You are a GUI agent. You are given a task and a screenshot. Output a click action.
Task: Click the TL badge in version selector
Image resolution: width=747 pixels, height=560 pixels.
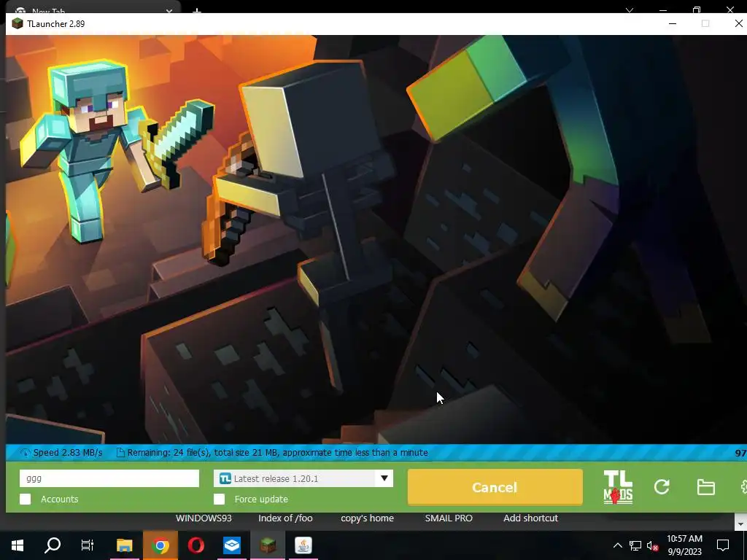(225, 478)
